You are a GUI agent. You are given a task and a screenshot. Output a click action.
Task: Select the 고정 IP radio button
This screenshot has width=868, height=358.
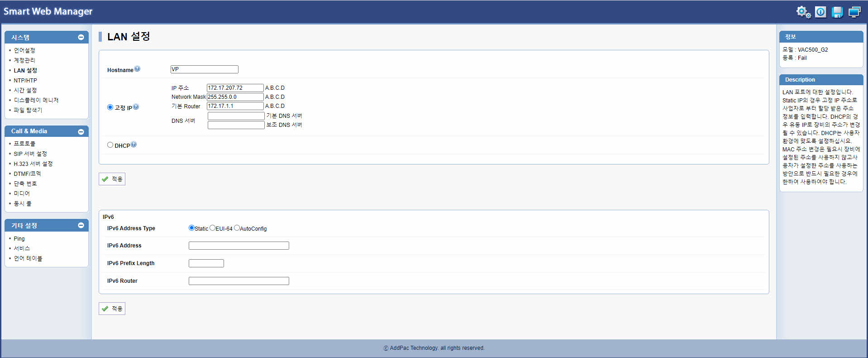tap(110, 107)
